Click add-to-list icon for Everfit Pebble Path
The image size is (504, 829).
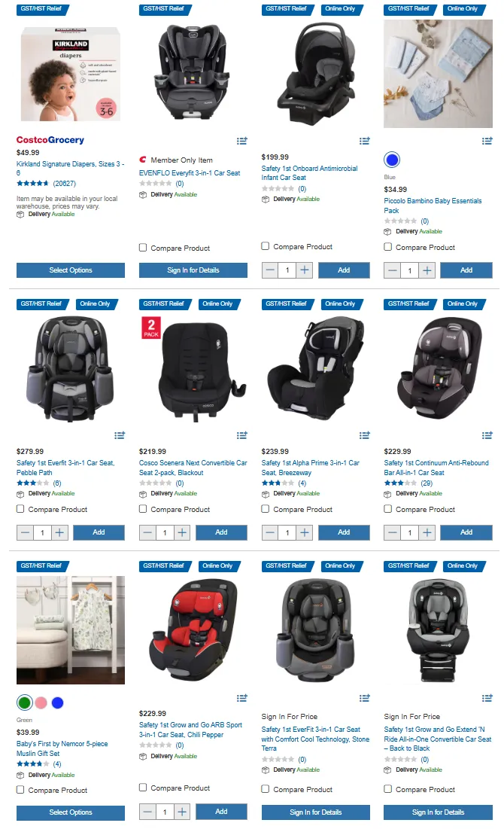pyautogui.click(x=120, y=435)
